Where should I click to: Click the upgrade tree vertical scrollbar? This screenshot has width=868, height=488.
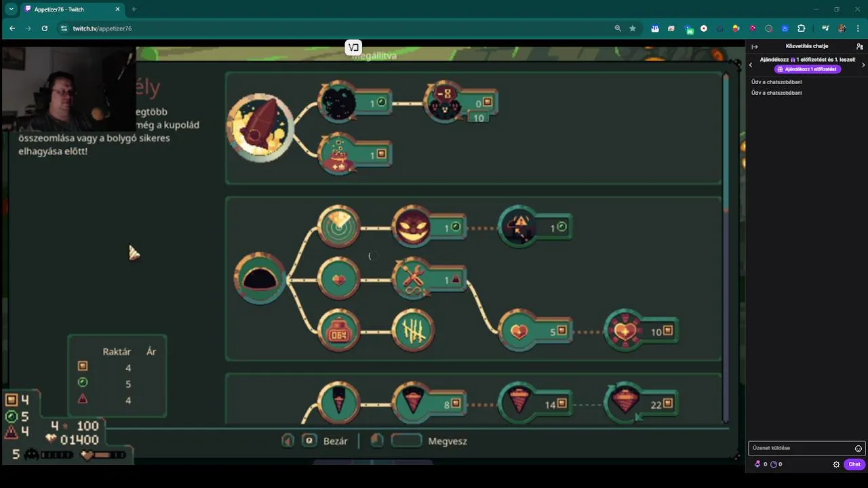(x=726, y=247)
